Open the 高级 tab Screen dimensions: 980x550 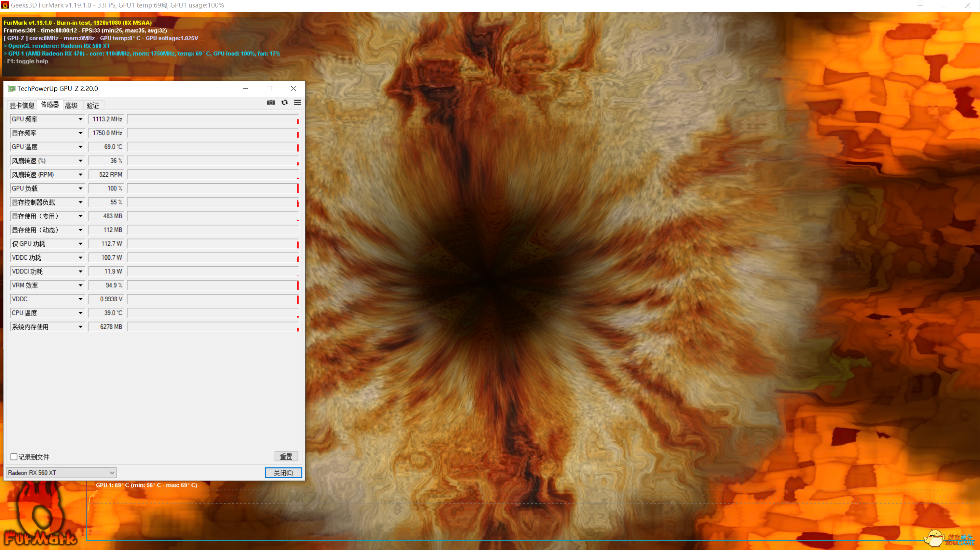71,105
